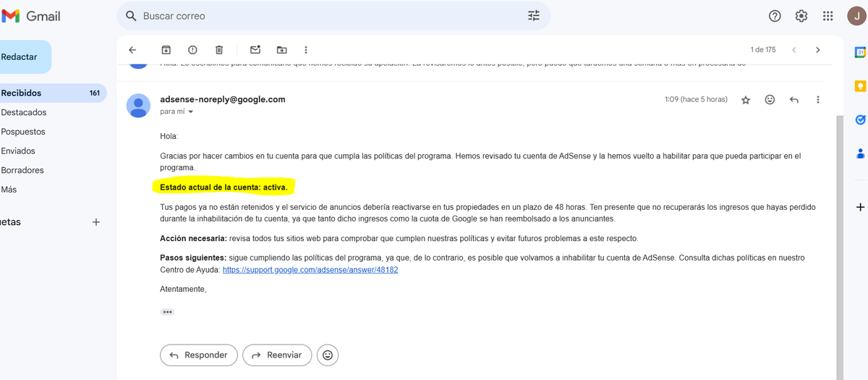Open search filter options icon
This screenshot has height=380, width=868.
(x=534, y=16)
